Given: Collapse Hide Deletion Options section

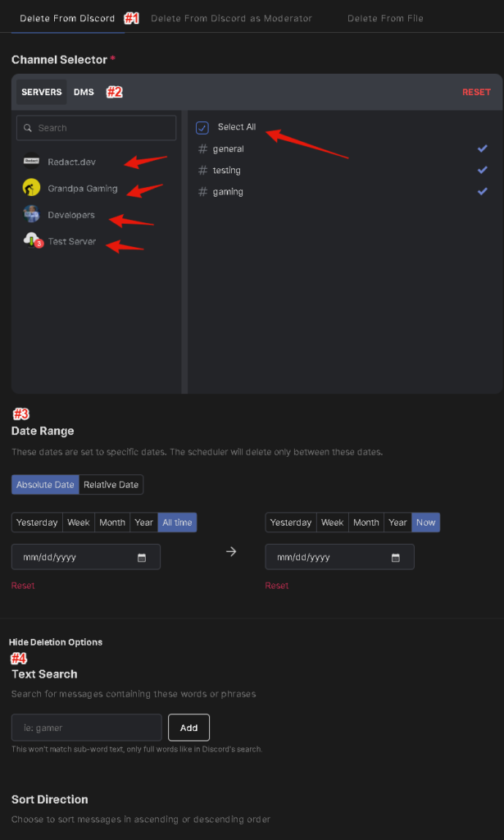Looking at the screenshot, I should pyautogui.click(x=56, y=641).
